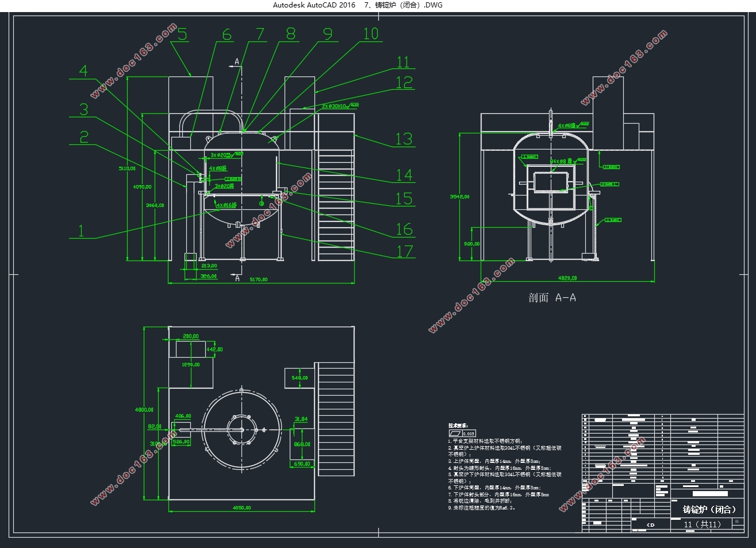The height and width of the screenshot is (548, 756).
Task: Click the 4050,00 plan width dimension
Action: [241, 508]
